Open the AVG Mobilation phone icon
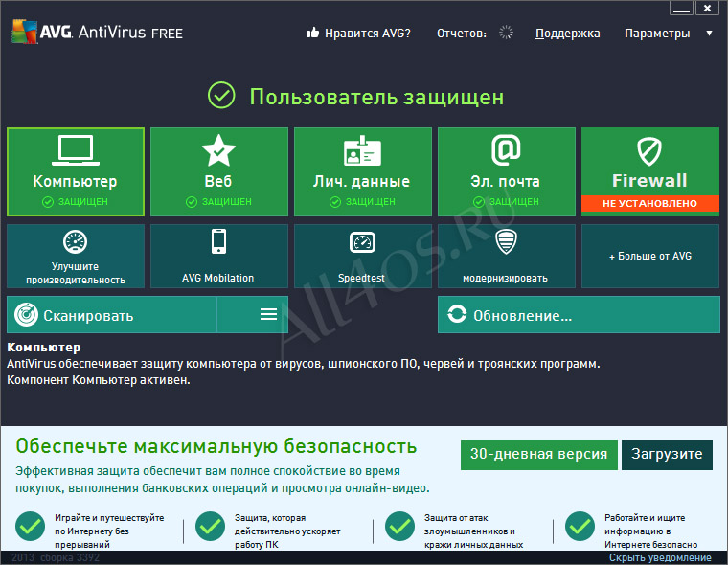 click(218, 241)
